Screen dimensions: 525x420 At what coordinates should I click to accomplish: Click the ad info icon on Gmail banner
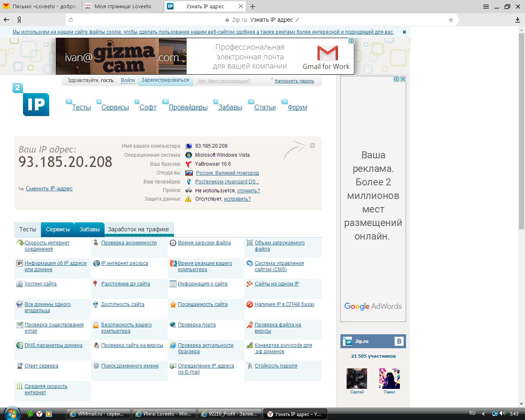[351, 41]
